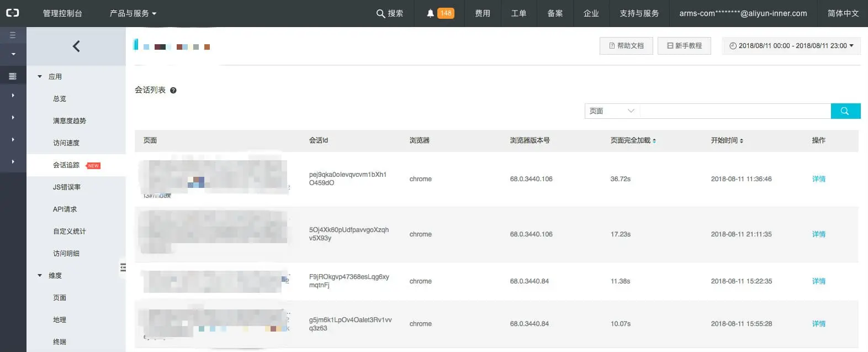
Task: Toggle the hamburger menu at far-left rail
Action: (x=13, y=35)
